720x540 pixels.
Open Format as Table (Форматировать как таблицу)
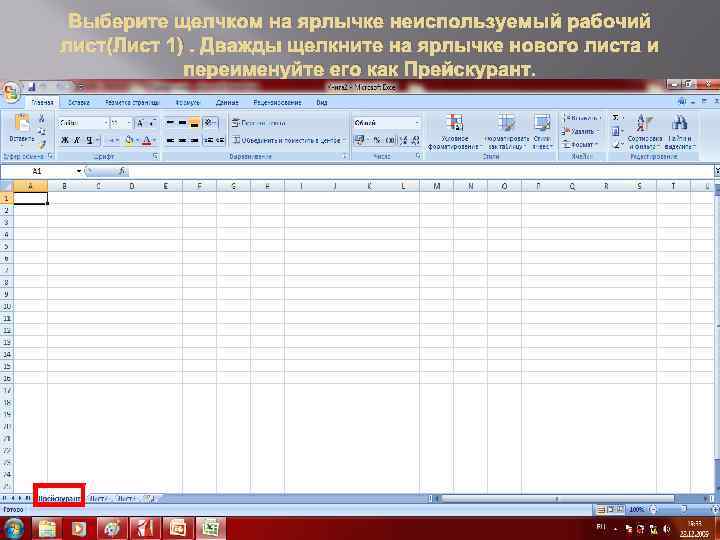tap(507, 132)
